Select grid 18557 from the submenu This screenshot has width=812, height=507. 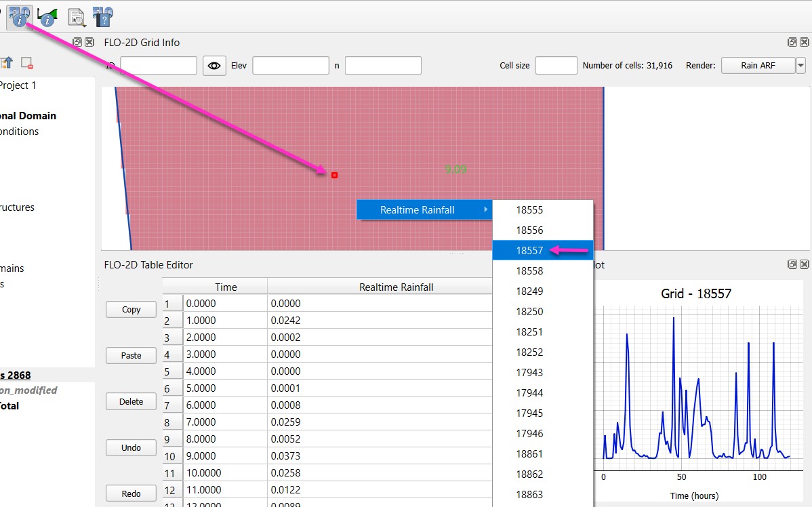pos(529,251)
